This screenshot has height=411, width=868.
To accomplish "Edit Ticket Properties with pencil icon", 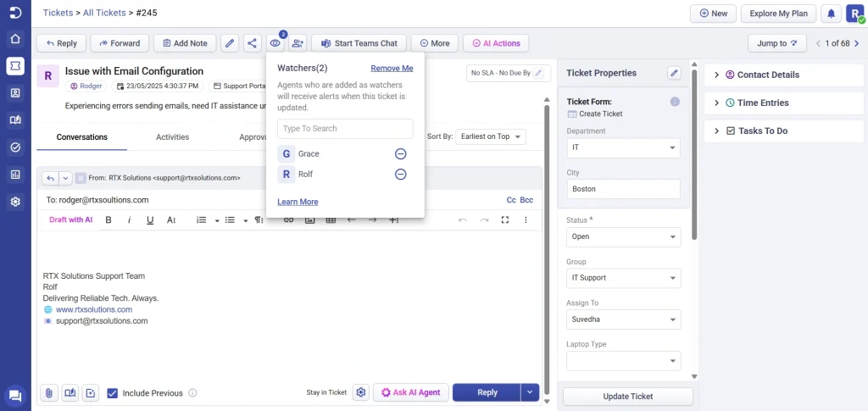I will point(674,73).
